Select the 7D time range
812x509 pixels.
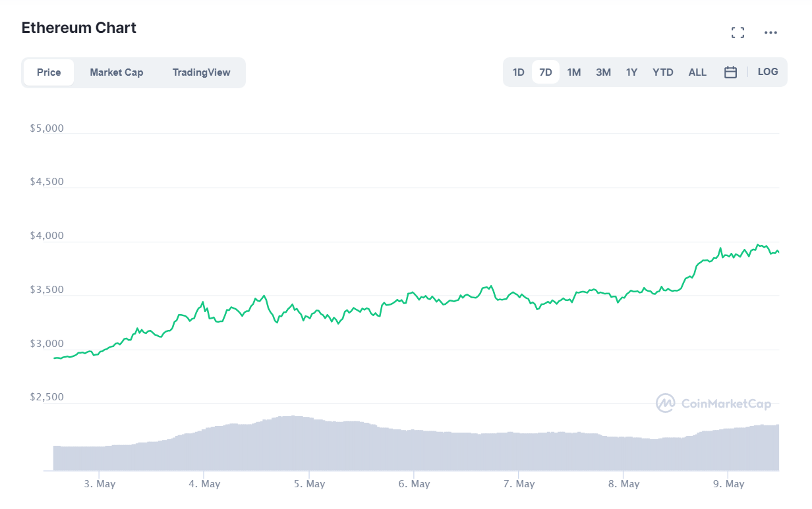coord(546,72)
